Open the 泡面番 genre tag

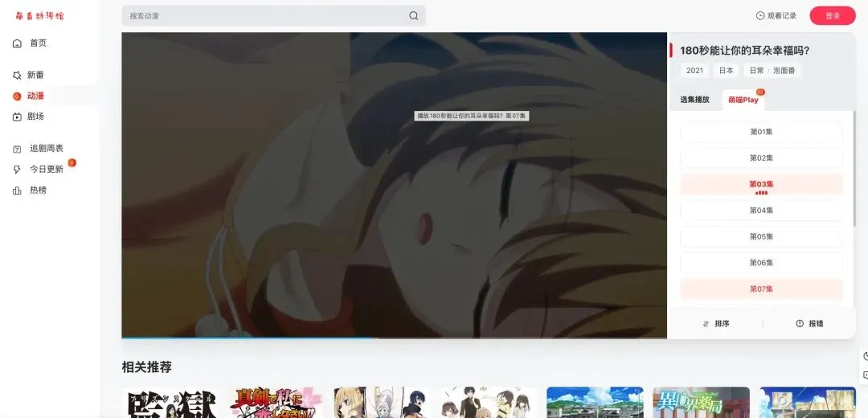click(784, 70)
